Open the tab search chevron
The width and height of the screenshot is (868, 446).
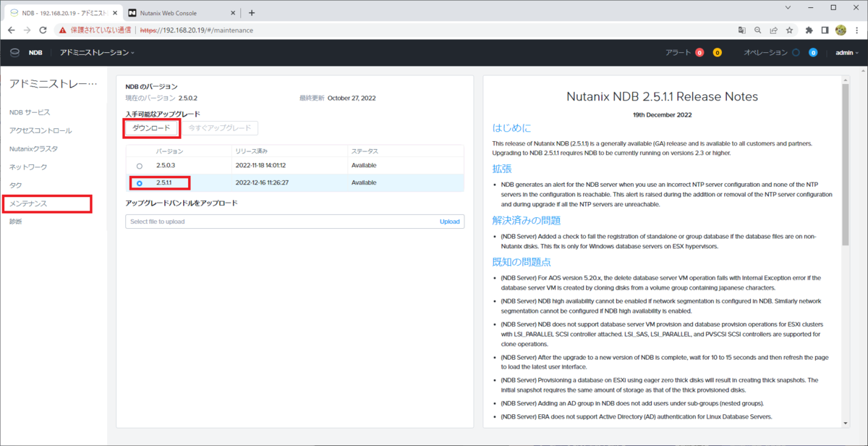tap(787, 8)
